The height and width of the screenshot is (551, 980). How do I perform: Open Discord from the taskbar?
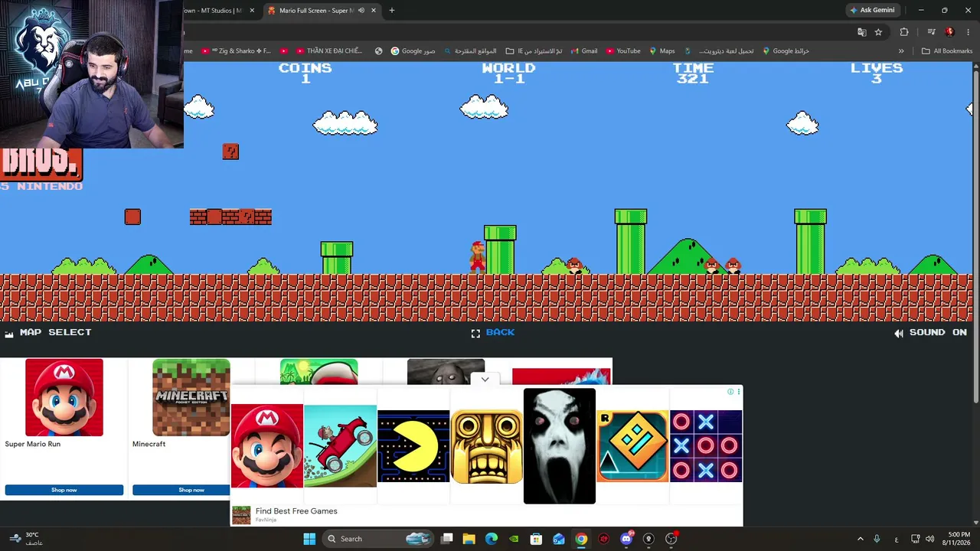626,539
